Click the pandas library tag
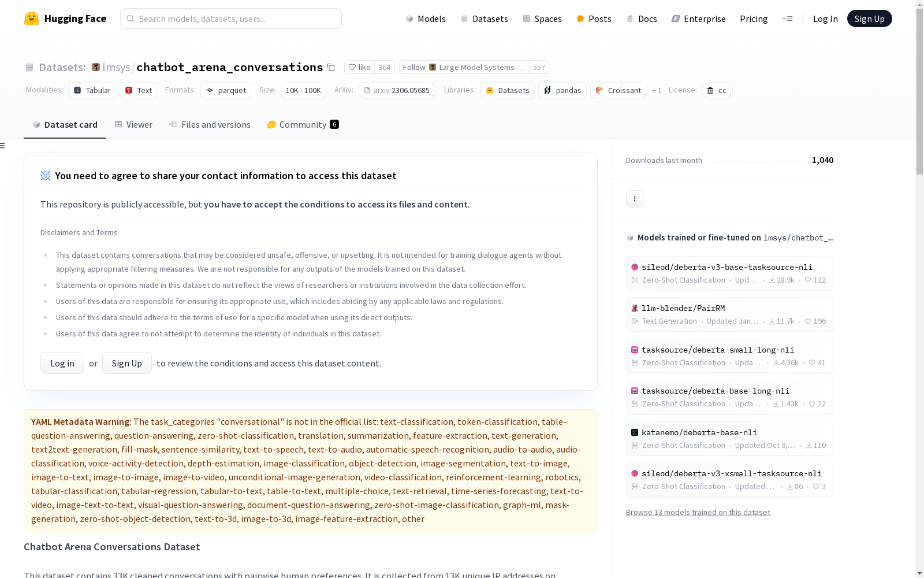Screen dimensions: 924x578 click(x=562, y=90)
